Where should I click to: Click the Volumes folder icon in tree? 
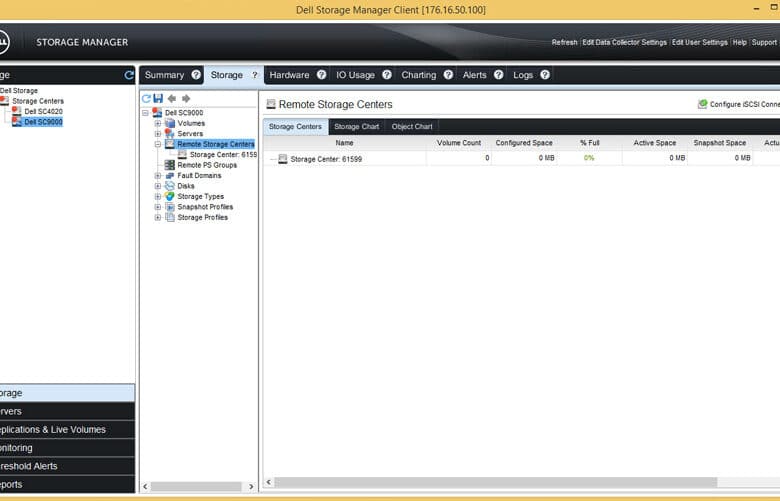(170, 123)
